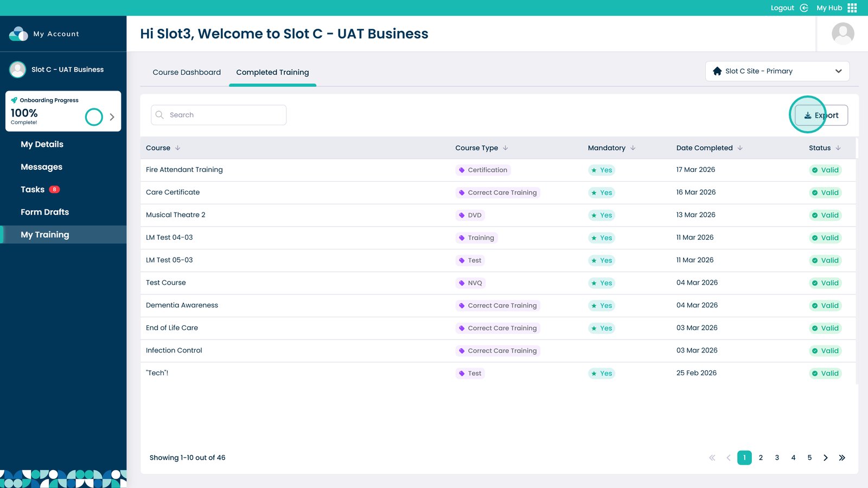The width and height of the screenshot is (868, 488).
Task: Sort by Mandatory column arrow
Action: click(x=633, y=148)
